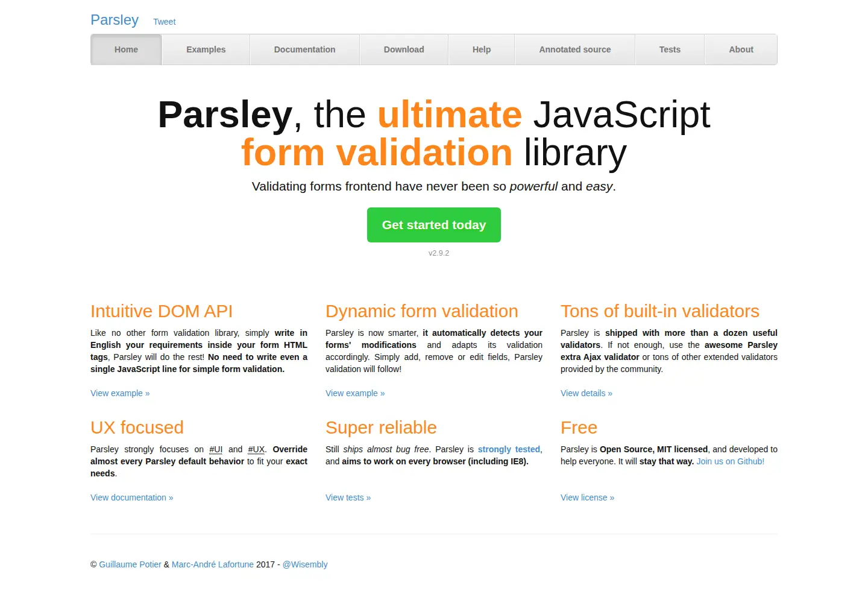Screen dimensions: 868x603
Task: Follow the Join us on Github link
Action: (730, 461)
